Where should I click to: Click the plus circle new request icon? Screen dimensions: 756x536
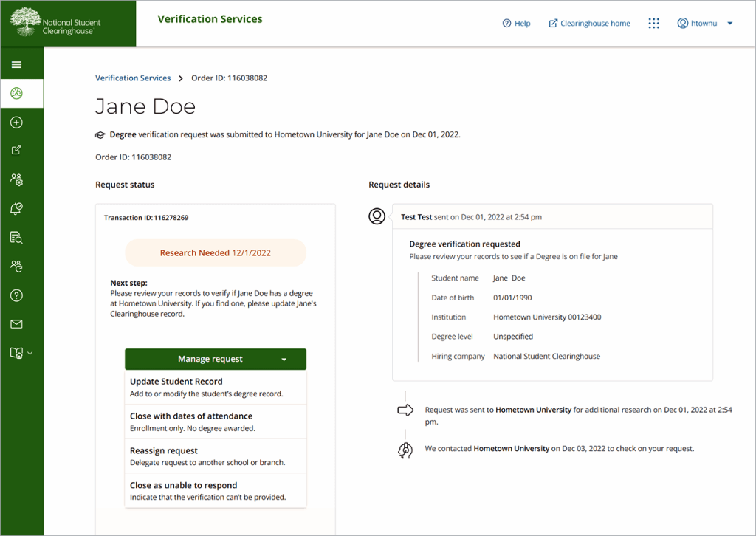(16, 123)
